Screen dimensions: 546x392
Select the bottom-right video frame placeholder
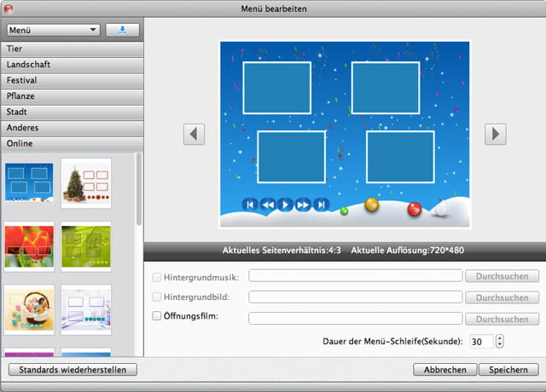pos(400,157)
